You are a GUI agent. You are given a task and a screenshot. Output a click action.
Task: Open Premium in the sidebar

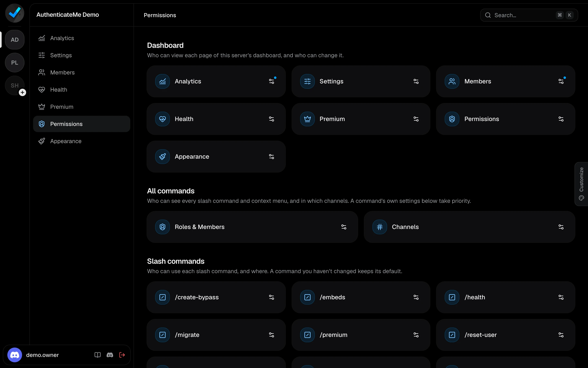(x=81, y=107)
